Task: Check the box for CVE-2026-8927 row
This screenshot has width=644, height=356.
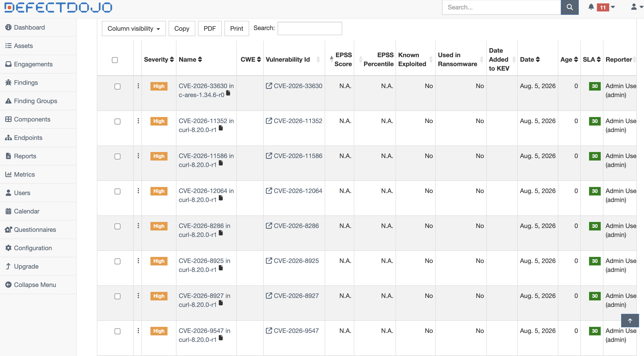Action: pos(117,297)
